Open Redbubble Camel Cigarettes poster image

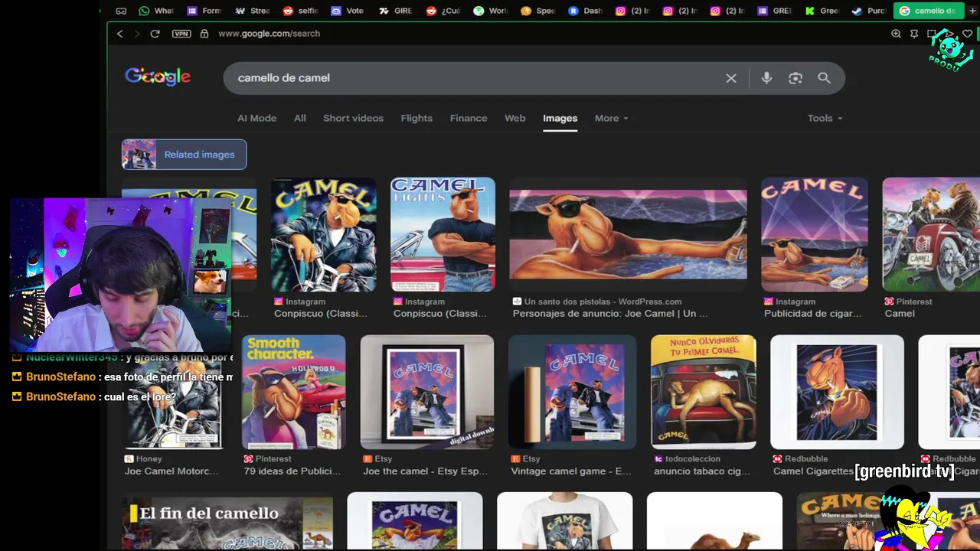pos(837,392)
